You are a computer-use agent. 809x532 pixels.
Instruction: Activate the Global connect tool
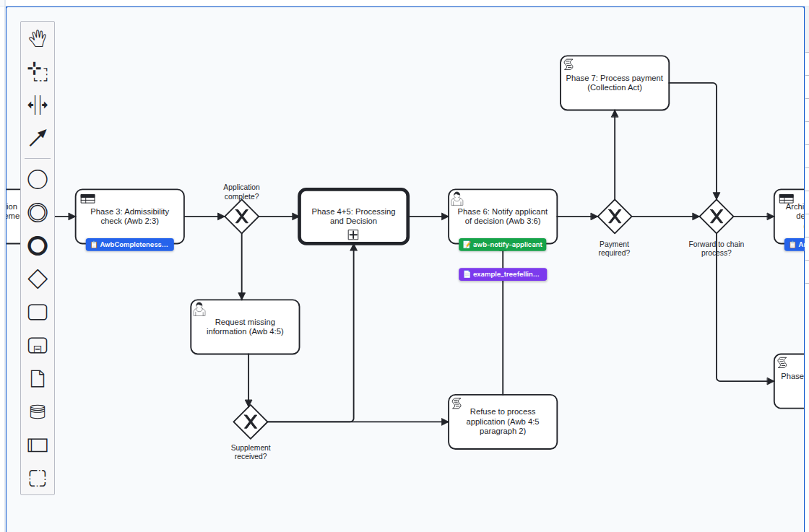[38, 138]
